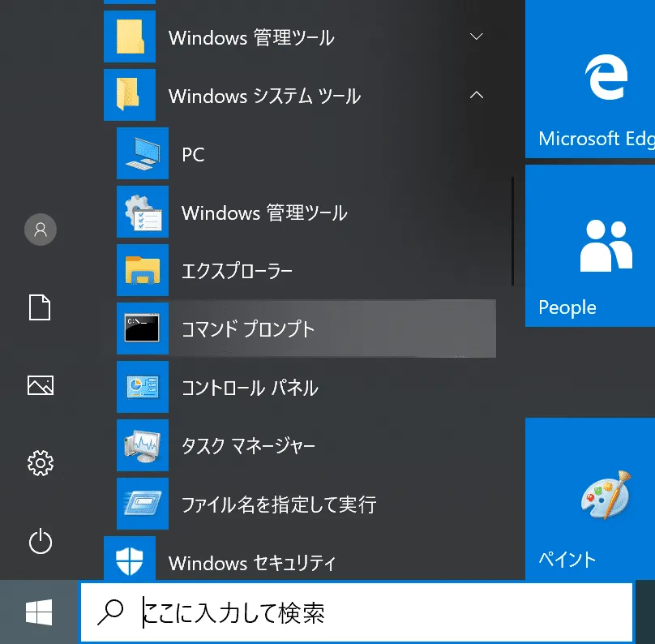Click the Power button icon
The image size is (655, 644).
(x=41, y=541)
